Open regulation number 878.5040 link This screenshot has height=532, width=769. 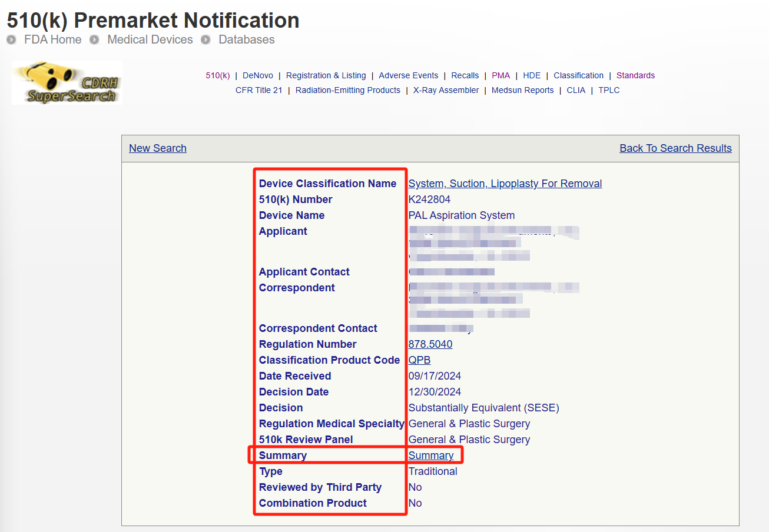coord(430,344)
